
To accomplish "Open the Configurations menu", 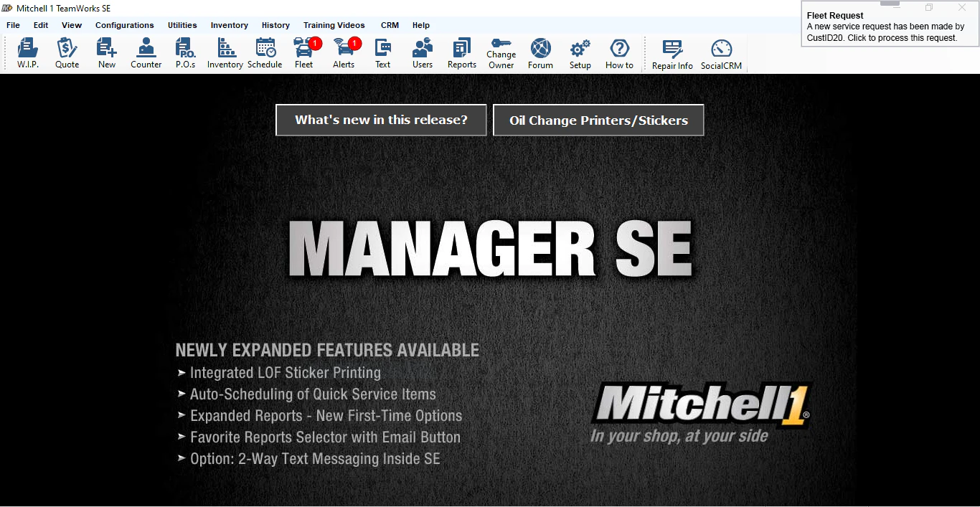I will pyautogui.click(x=125, y=25).
